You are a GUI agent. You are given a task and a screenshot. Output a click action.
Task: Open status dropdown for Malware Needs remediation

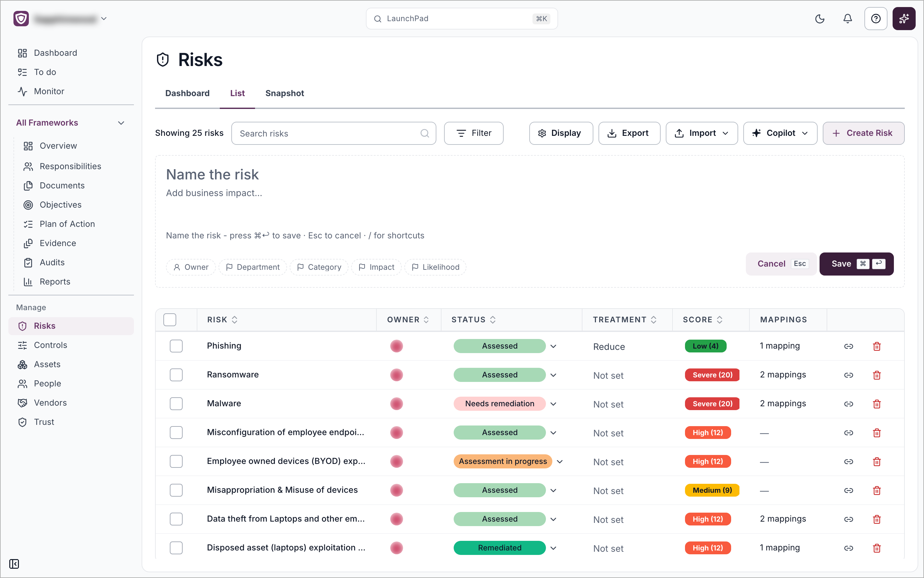coord(553,404)
